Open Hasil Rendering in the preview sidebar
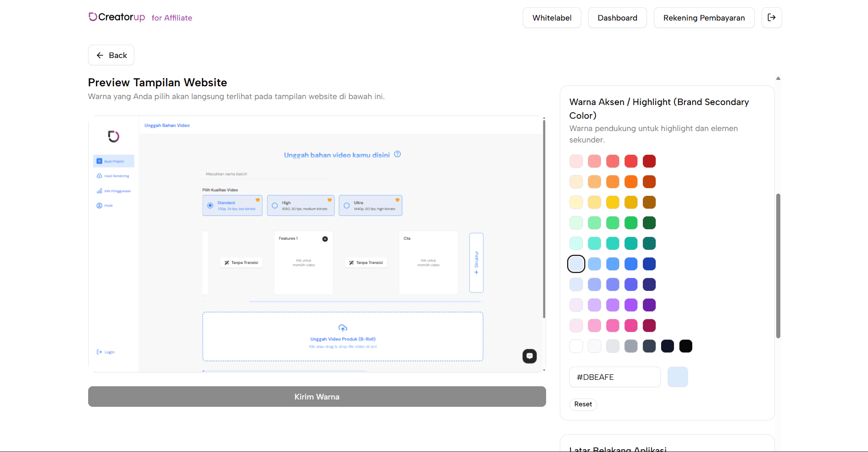 114,176
